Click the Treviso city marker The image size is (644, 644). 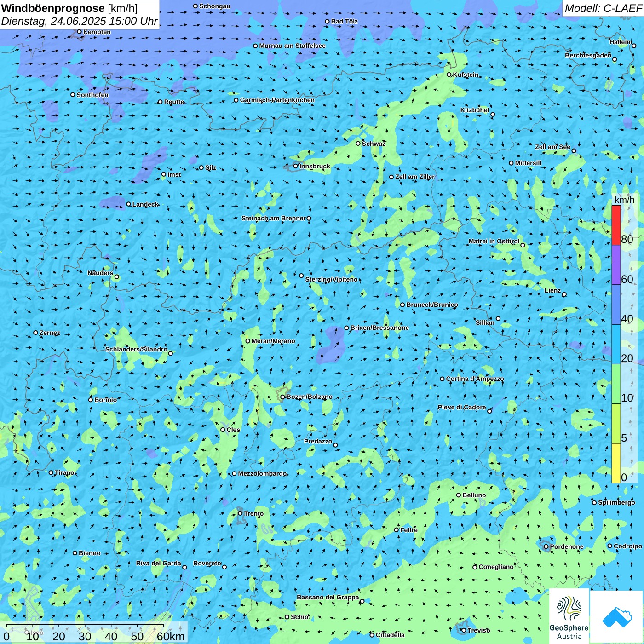click(x=464, y=630)
